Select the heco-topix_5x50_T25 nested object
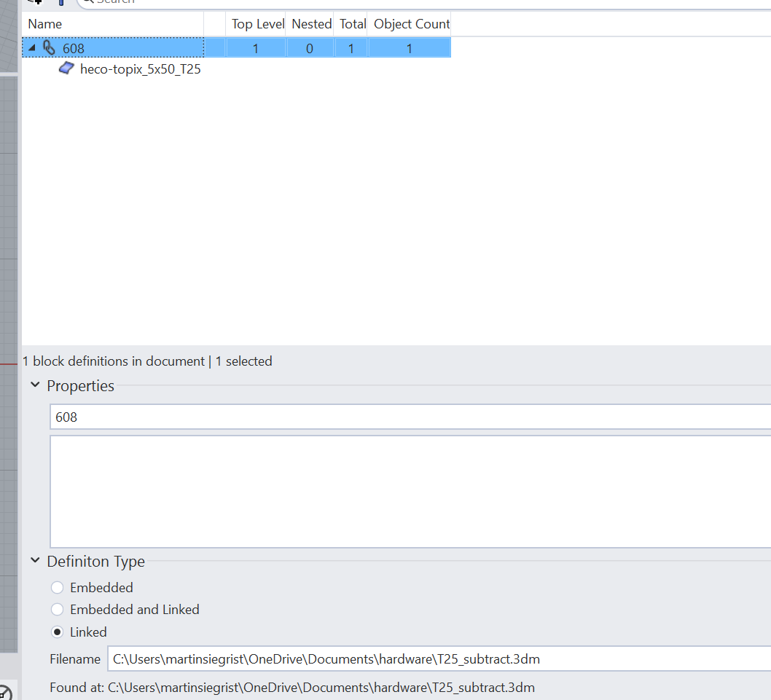Image resolution: width=771 pixels, height=700 pixels. (141, 68)
